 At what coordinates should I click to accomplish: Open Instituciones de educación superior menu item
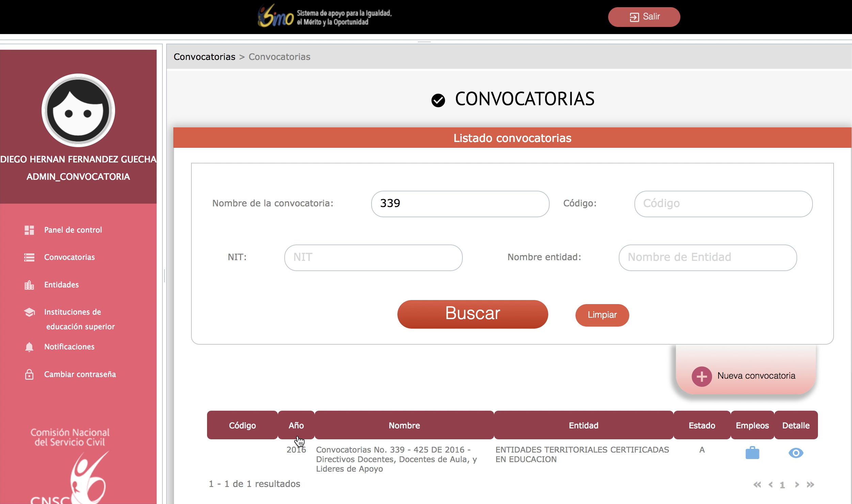[73, 312]
